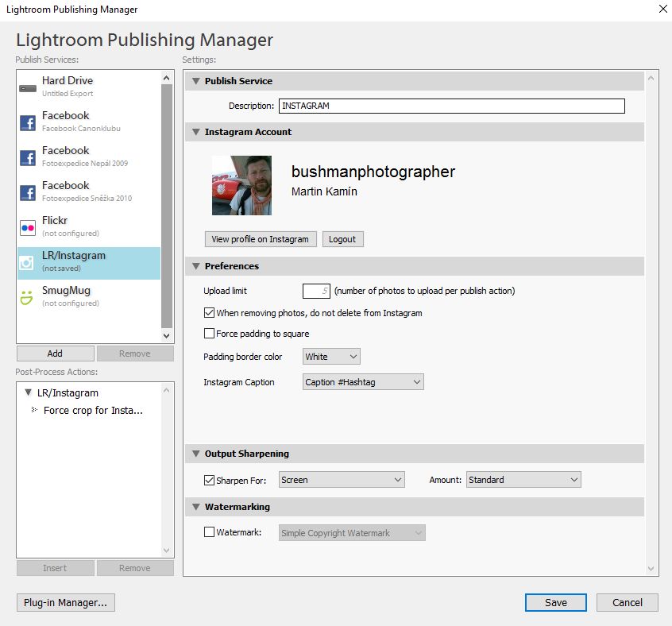
Task: Click Remove button under Publish Services
Action: click(x=135, y=354)
